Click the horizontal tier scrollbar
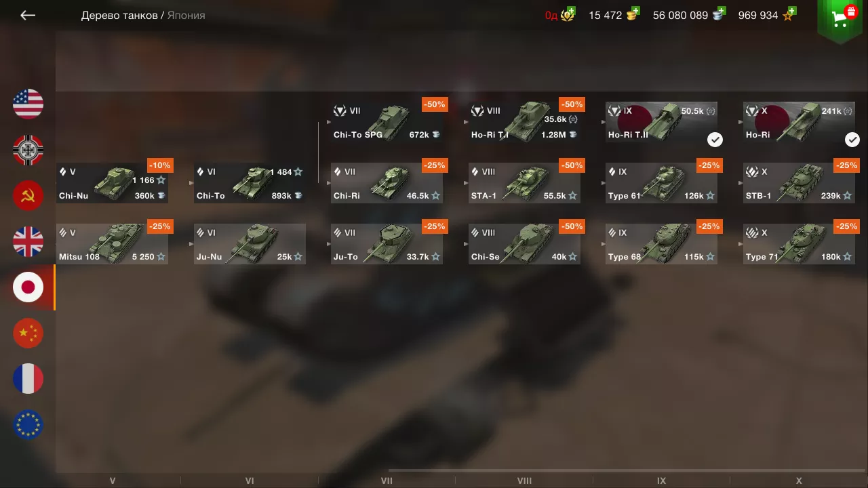Image resolution: width=868 pixels, height=488 pixels. [x=627, y=470]
